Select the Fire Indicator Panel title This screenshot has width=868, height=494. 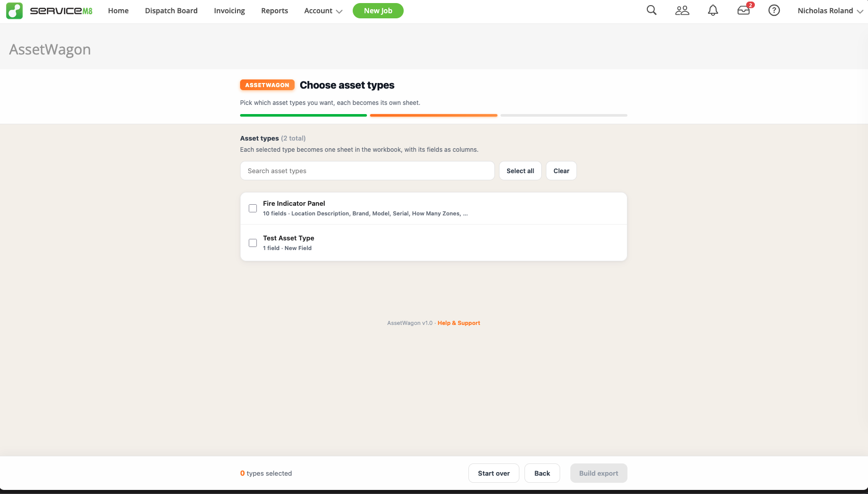point(294,203)
